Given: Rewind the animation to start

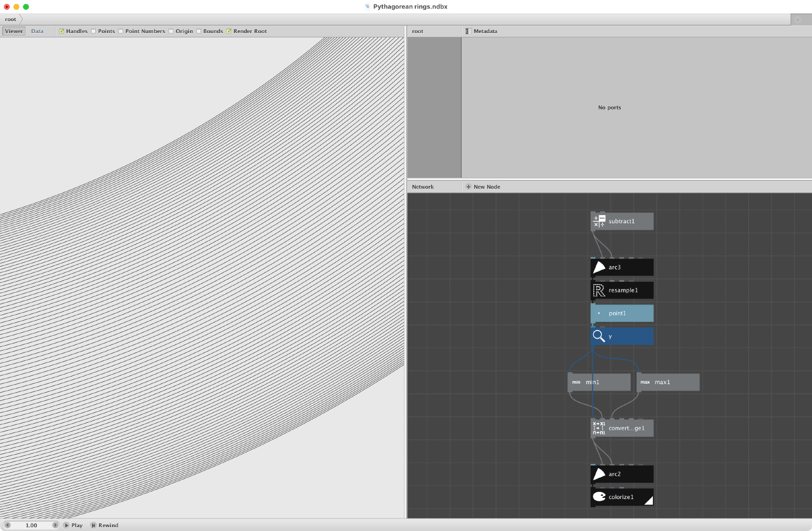Looking at the screenshot, I should click(x=104, y=525).
